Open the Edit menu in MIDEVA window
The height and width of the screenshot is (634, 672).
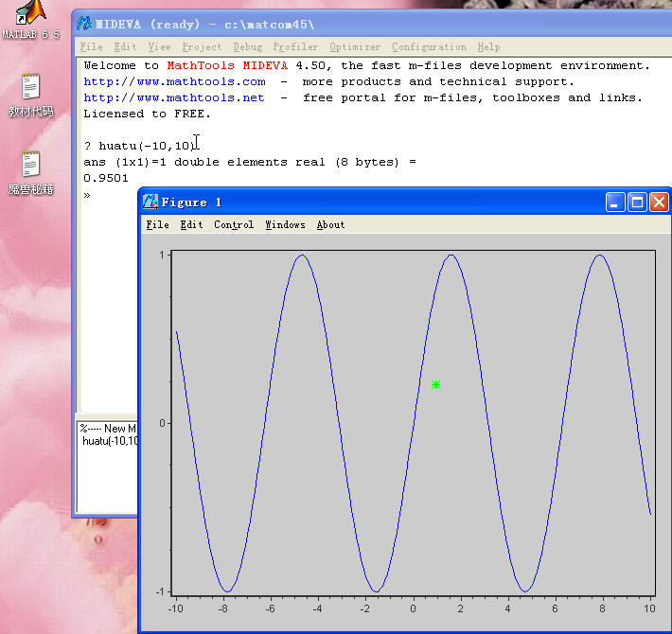pos(125,46)
